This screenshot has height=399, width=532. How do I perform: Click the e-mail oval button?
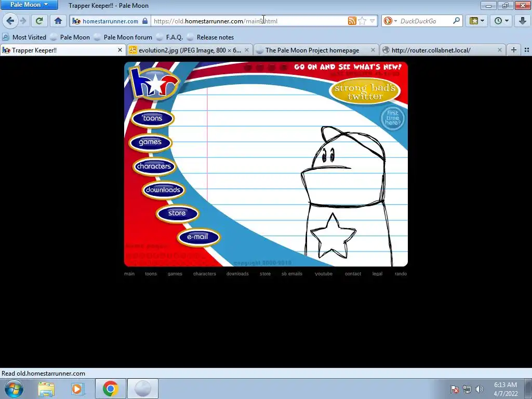click(x=198, y=237)
